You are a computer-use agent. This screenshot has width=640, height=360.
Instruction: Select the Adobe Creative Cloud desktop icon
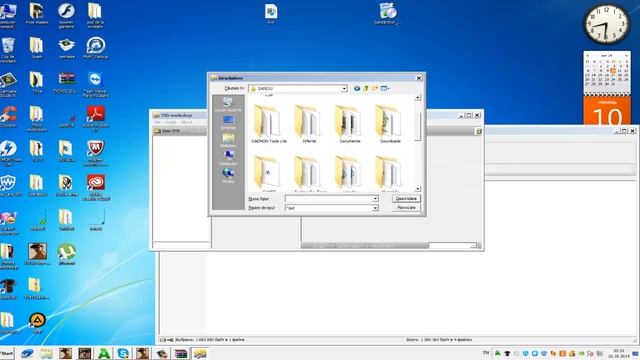coord(96,188)
